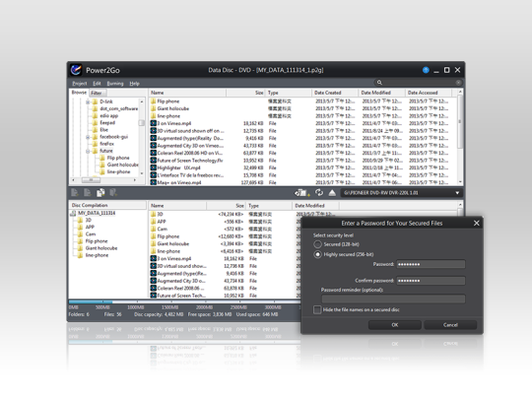Viewport: 532px width, 399px height.
Task: Click the Cam folder icon in the Disc Compilation tree
Action: tap(81, 234)
